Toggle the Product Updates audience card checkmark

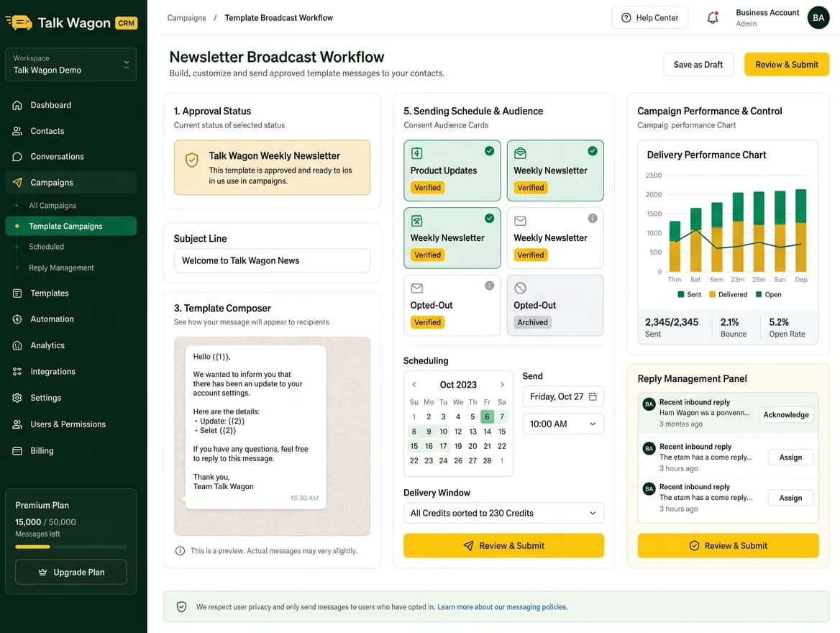[x=489, y=151]
